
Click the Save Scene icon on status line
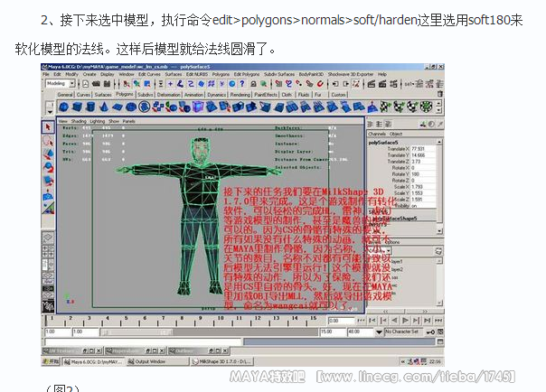(x=107, y=84)
